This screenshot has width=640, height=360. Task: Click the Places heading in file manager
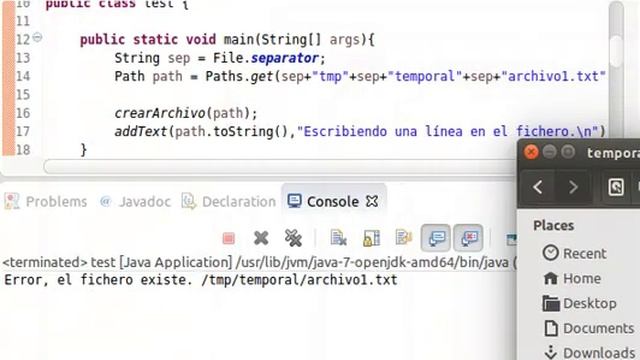point(553,226)
